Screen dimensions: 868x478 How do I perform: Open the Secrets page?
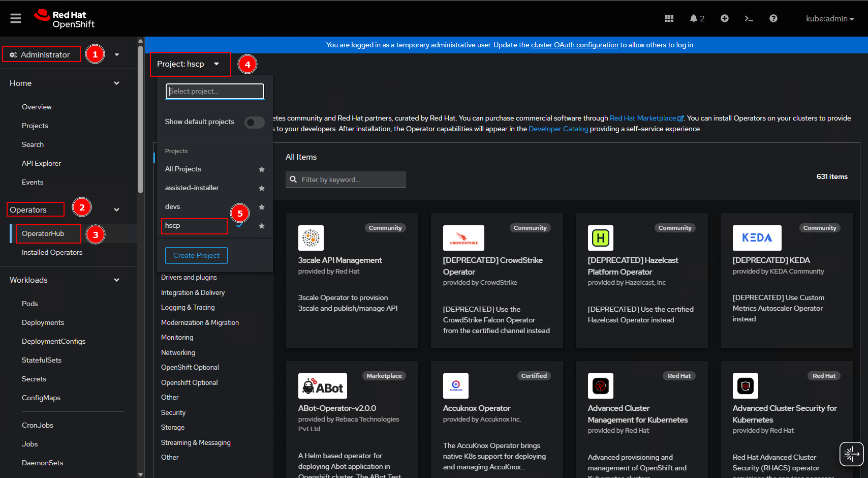click(x=34, y=379)
